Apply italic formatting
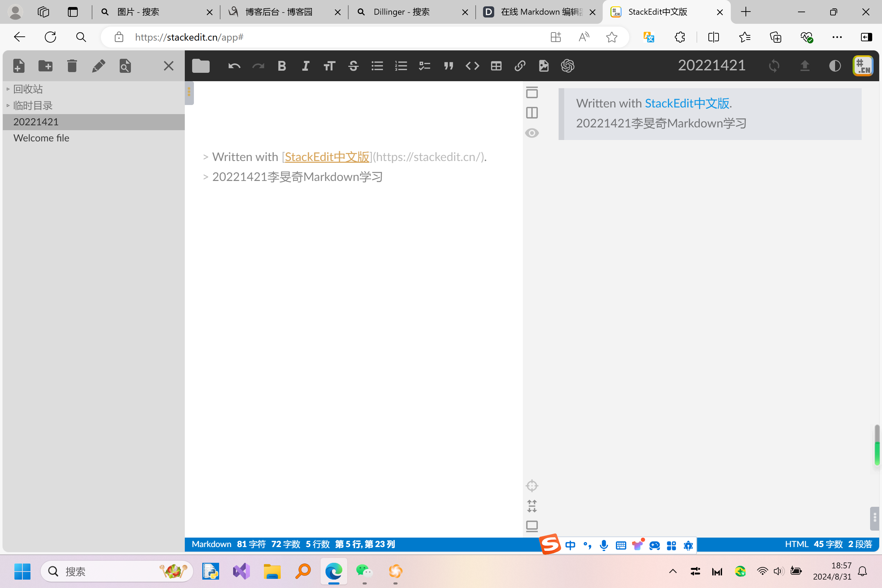The height and width of the screenshot is (588, 882). (x=306, y=66)
